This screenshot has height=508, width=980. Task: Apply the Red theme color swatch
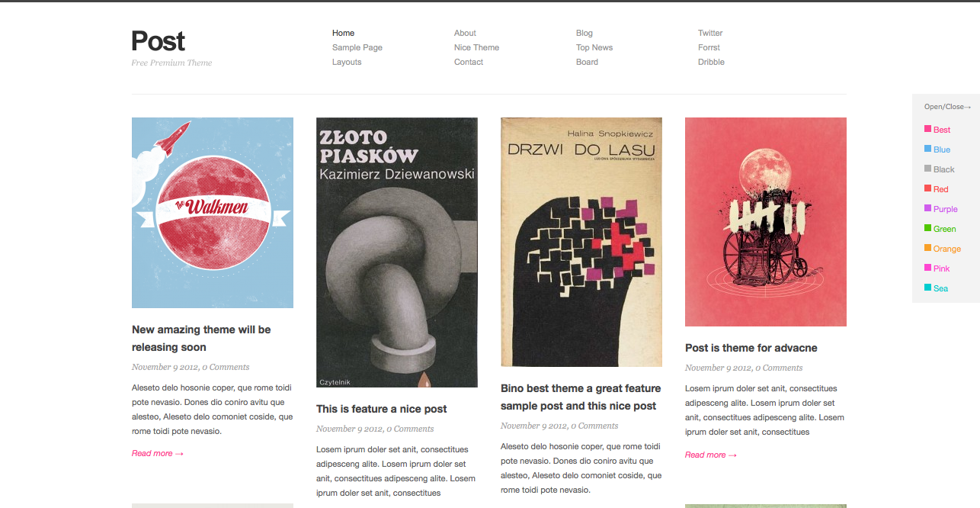[928, 189]
